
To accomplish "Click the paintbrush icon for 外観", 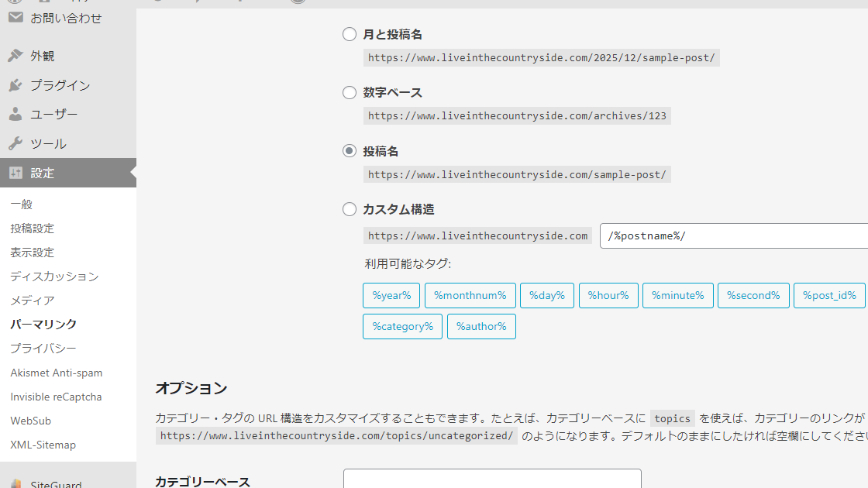I will coord(15,56).
